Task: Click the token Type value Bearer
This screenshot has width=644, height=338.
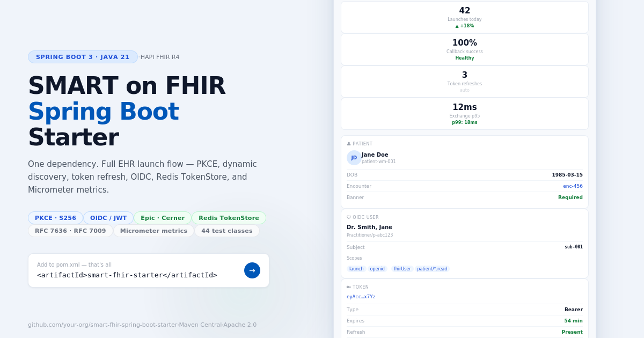Action: (x=574, y=310)
